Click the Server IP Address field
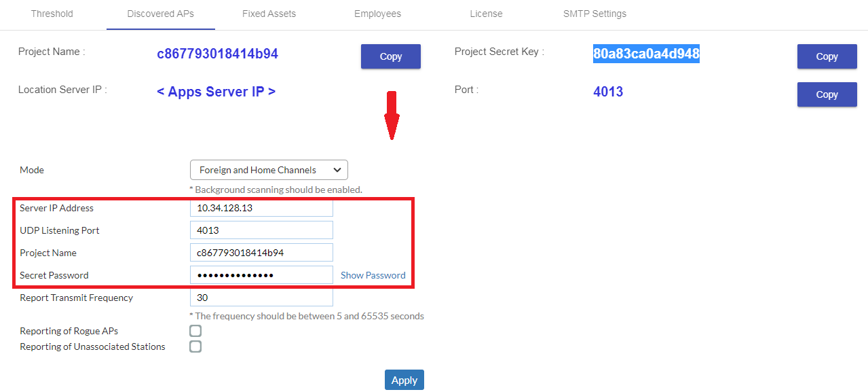Image resolution: width=868 pixels, height=392 pixels. click(x=261, y=207)
